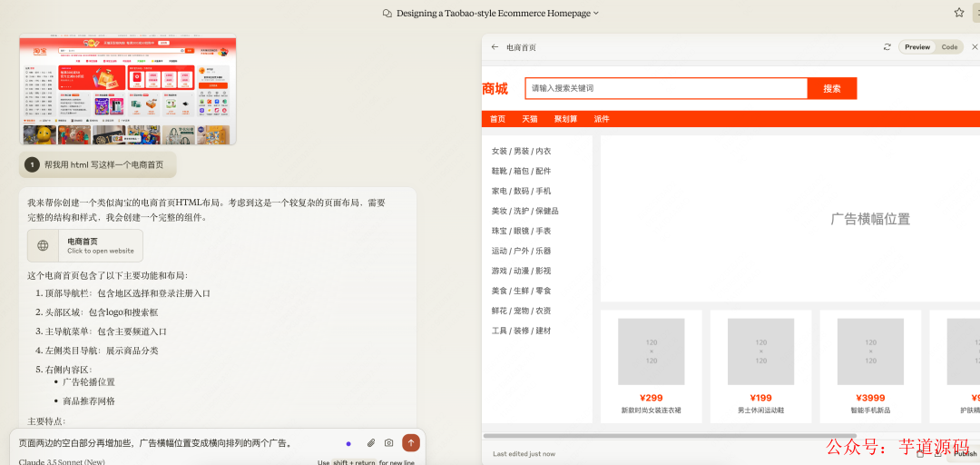Click the ¥299 price text
Screen dimensions: 980x465
tap(652, 398)
